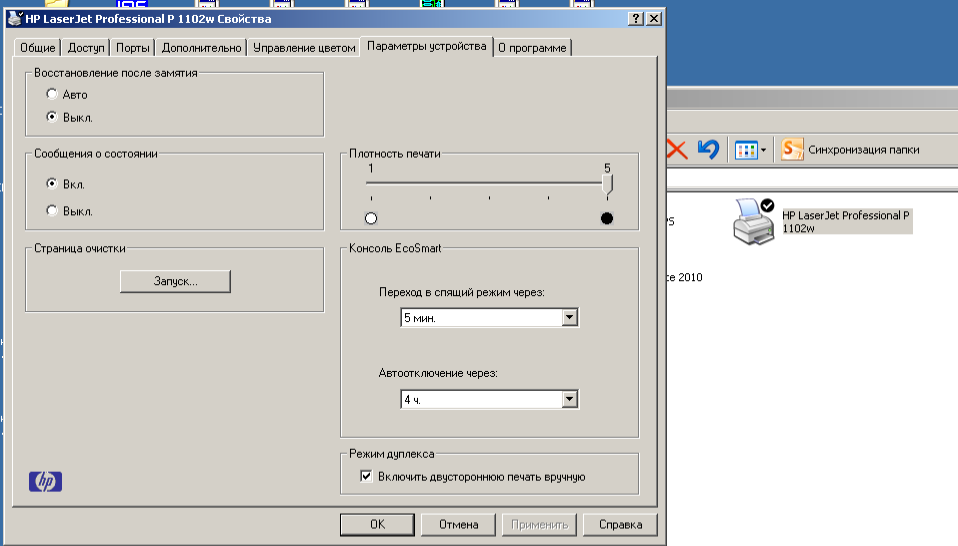958x546 pixels.
Task: Select Выкл. status messages radio button
Action: click(52, 211)
